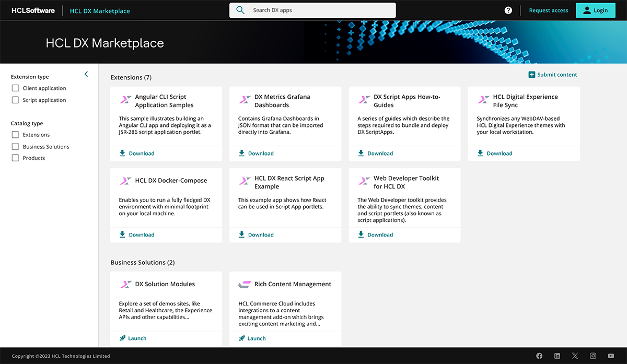Tick the Script application filter checkbox

(15, 100)
